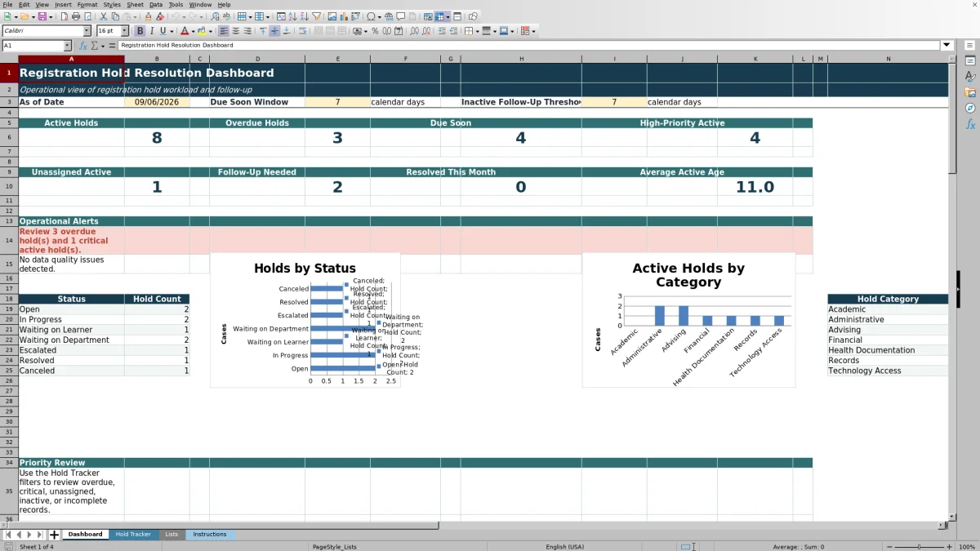Viewport: 980px width, 551px height.
Task: Click the Sort Ascending icon
Action: click(x=292, y=16)
